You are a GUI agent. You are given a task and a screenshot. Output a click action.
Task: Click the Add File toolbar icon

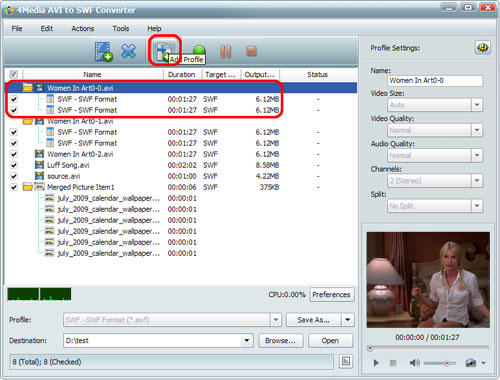(x=103, y=52)
